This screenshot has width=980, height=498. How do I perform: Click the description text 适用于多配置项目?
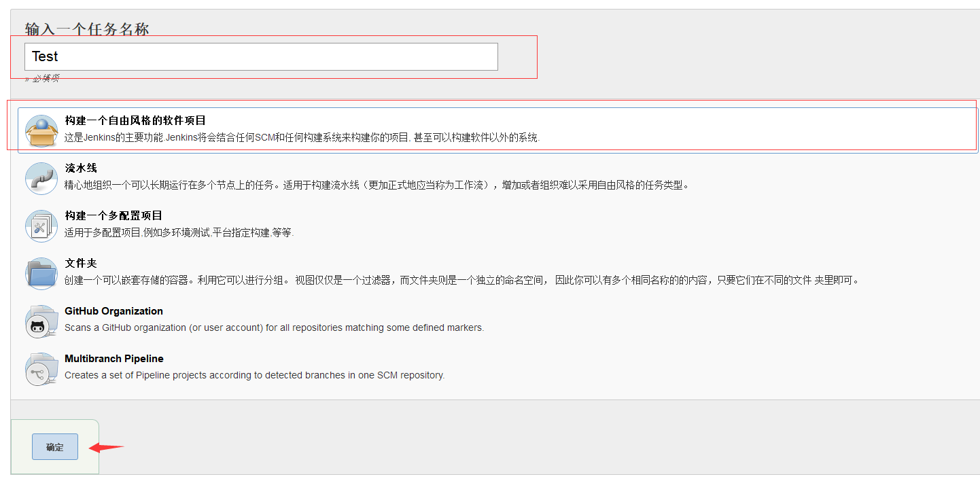click(179, 232)
